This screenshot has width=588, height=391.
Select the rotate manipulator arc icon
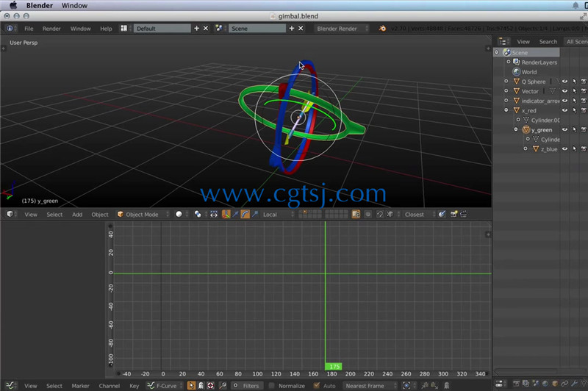point(245,214)
